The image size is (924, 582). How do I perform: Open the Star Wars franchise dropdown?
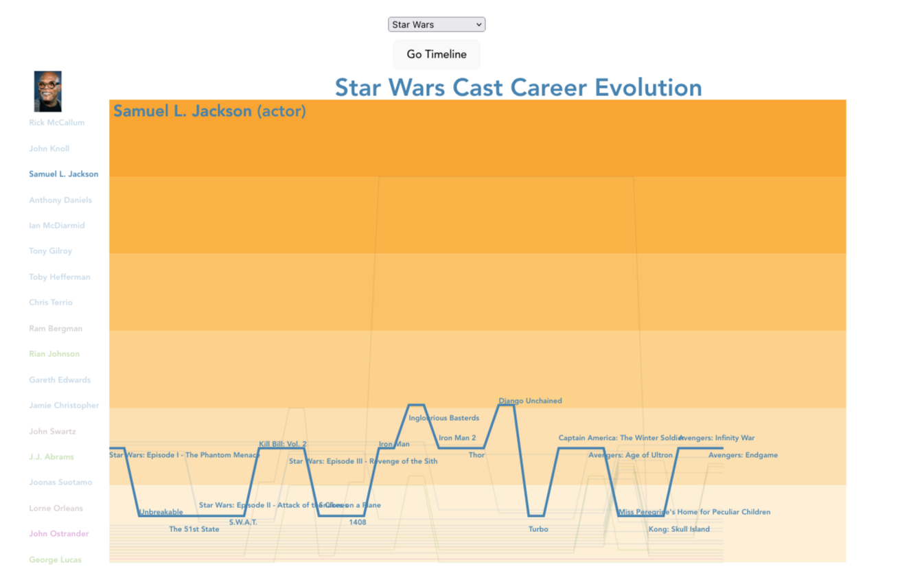click(437, 25)
